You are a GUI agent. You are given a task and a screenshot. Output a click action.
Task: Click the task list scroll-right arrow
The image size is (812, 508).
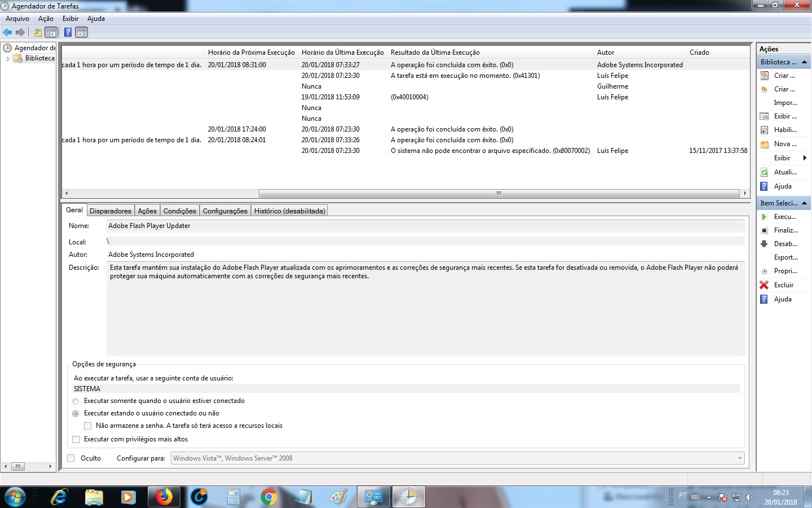tap(745, 193)
